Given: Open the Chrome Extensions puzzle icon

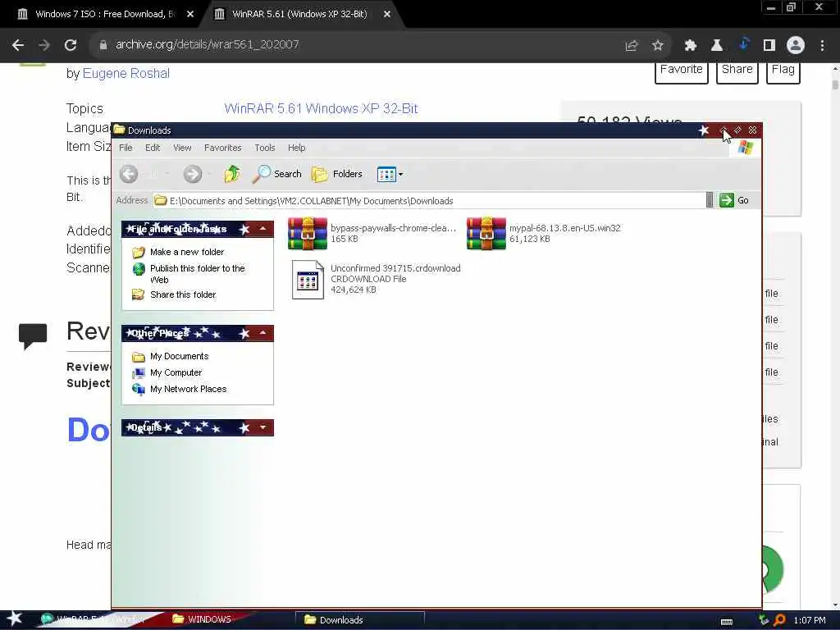Looking at the screenshot, I should click(690, 46).
